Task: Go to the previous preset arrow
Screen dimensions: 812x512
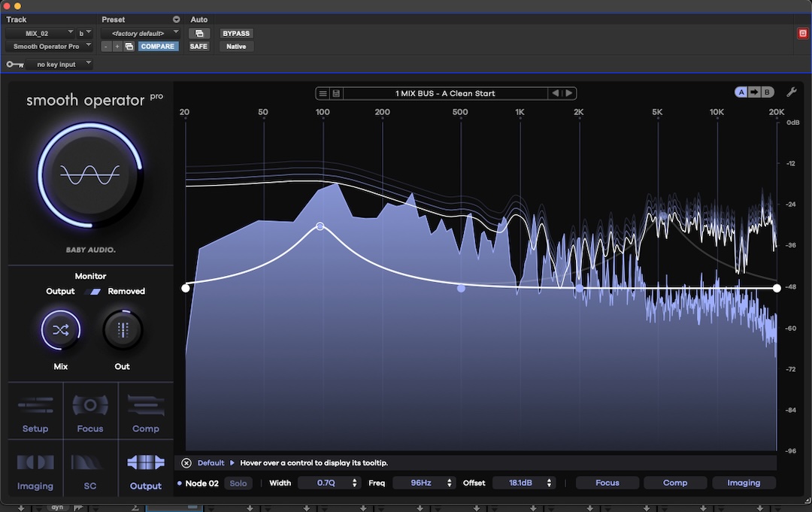Action: coord(555,93)
